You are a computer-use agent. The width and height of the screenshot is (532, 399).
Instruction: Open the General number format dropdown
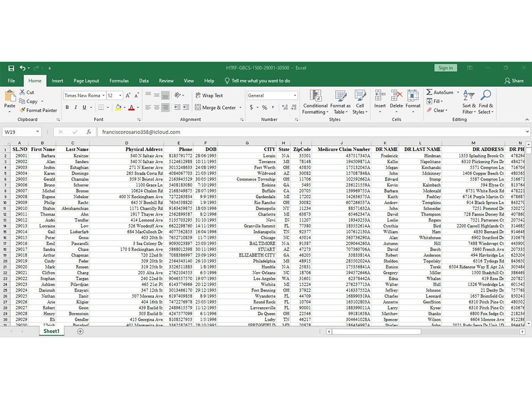coord(295,96)
